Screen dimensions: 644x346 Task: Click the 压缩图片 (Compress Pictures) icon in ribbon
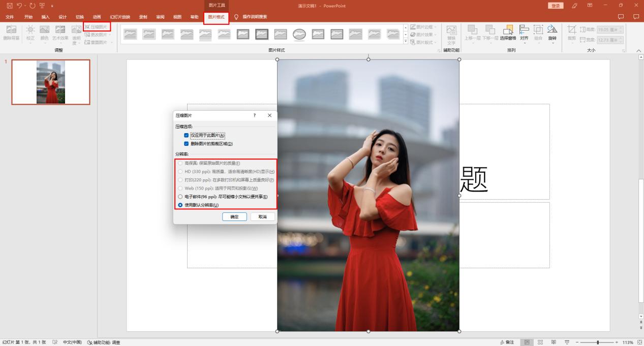pos(87,27)
